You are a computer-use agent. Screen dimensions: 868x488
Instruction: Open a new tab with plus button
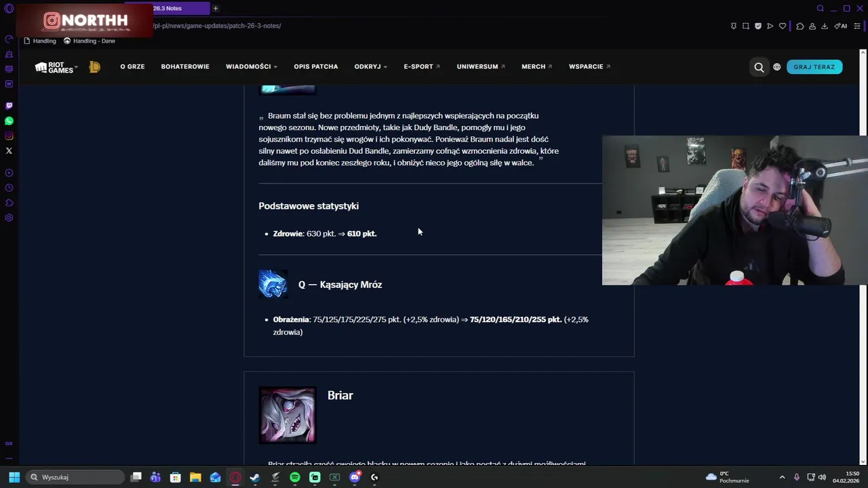pyautogui.click(x=216, y=8)
